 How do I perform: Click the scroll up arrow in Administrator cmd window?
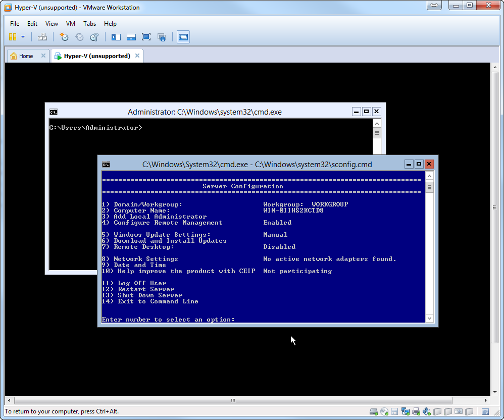click(377, 123)
